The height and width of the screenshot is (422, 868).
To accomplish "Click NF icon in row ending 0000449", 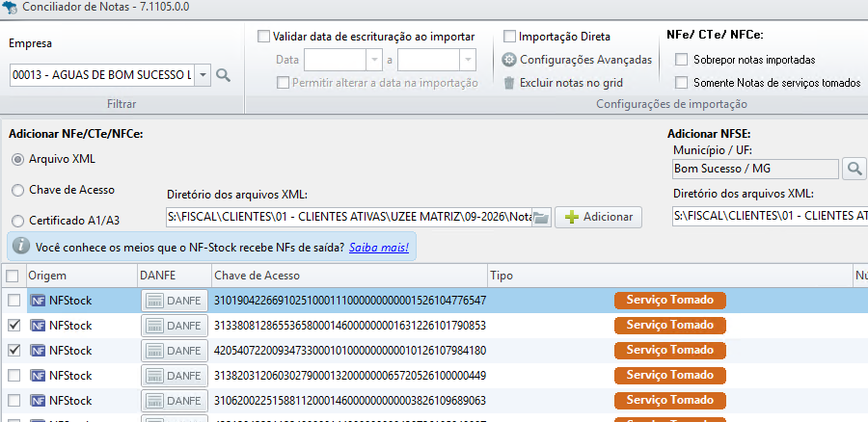I will tap(38, 376).
